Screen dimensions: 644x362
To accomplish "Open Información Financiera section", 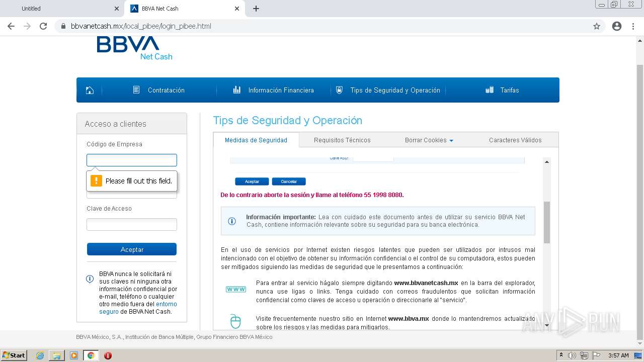I will tap(281, 90).
